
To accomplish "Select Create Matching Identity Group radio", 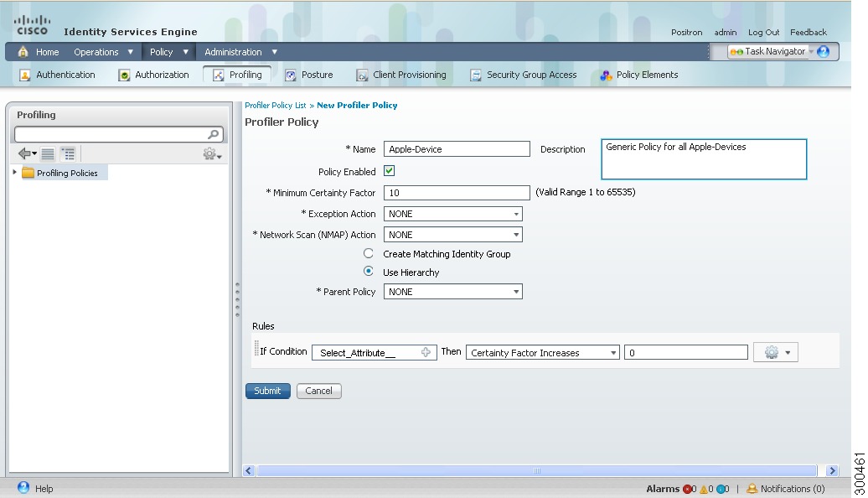I will [368, 253].
